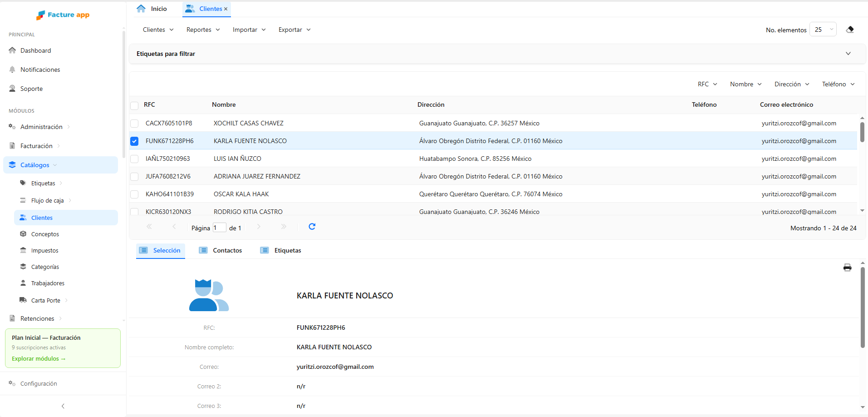Viewport: 868px width, 417px height.
Task: Check the RODRIGO KITIA CASTRO row checkbox
Action: (134, 212)
